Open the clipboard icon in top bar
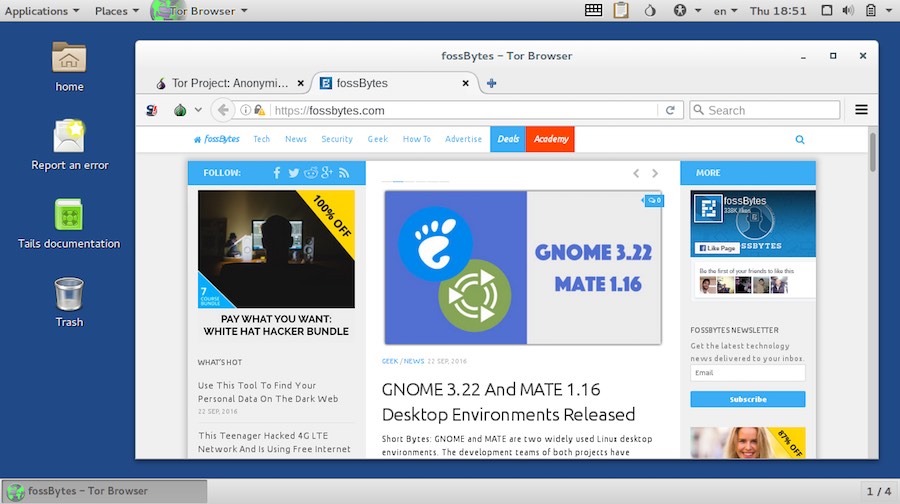The height and width of the screenshot is (504, 900). (621, 10)
